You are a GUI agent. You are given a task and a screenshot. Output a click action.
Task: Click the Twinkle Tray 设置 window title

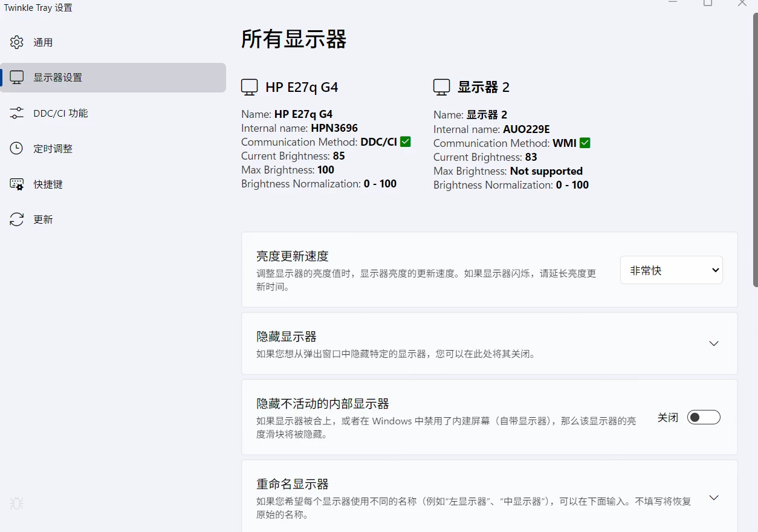38,8
